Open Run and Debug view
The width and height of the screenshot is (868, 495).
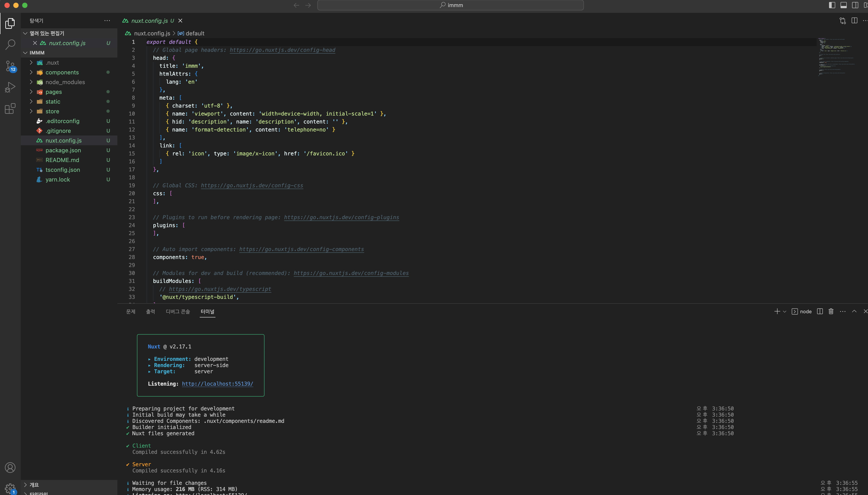tap(10, 87)
